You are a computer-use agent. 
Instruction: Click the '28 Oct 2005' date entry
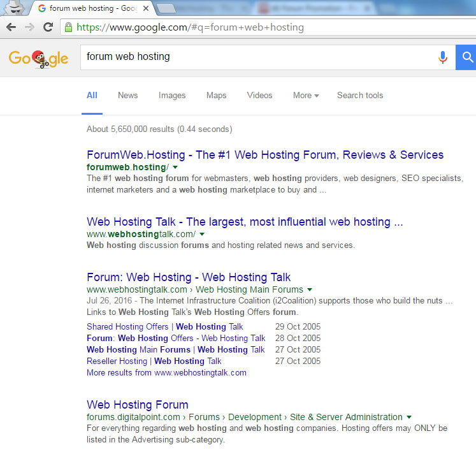tap(298, 338)
